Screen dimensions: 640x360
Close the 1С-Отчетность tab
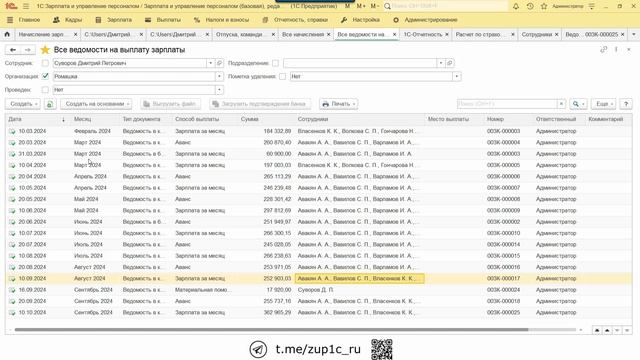(447, 35)
